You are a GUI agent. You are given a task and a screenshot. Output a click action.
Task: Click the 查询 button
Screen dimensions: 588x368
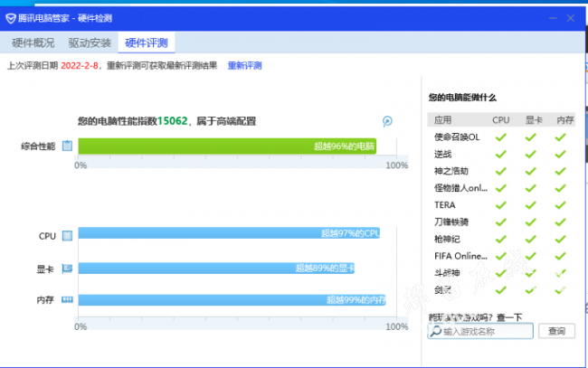click(556, 331)
